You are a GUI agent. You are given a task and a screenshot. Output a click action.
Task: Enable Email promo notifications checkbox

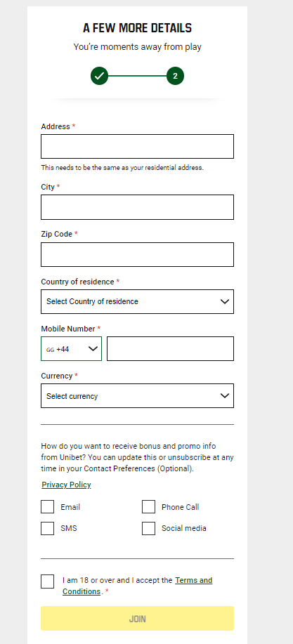[x=47, y=507]
